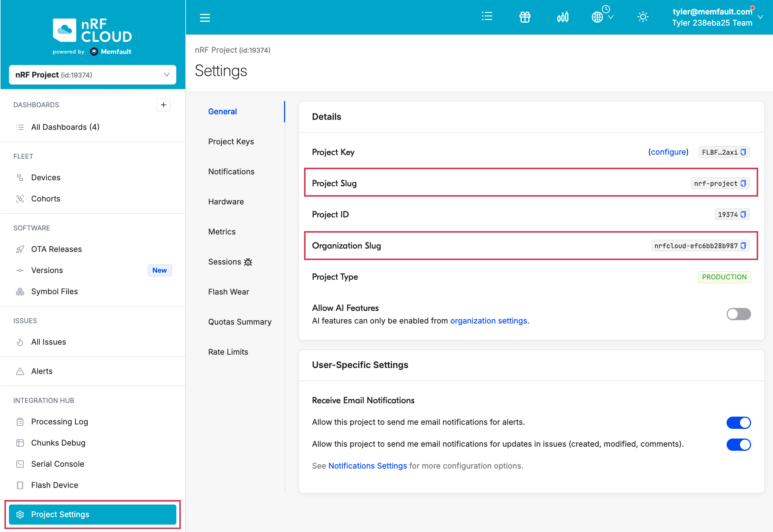Click the Symbol Files cubes icon
This screenshot has width=773, height=532.
20,292
